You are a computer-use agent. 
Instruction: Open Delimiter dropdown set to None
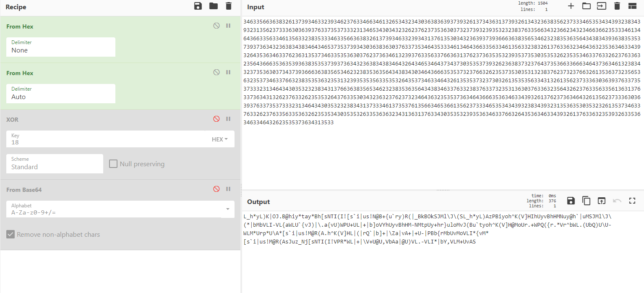(x=61, y=47)
